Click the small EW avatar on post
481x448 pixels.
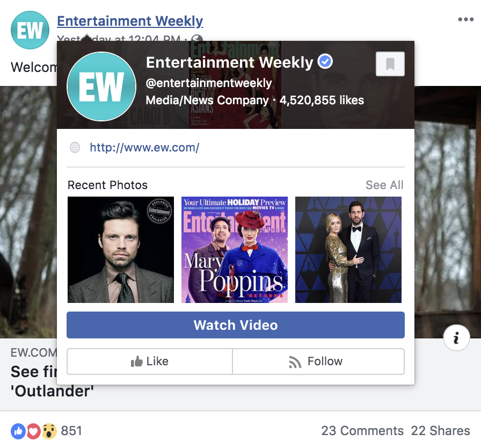pyautogui.click(x=30, y=30)
